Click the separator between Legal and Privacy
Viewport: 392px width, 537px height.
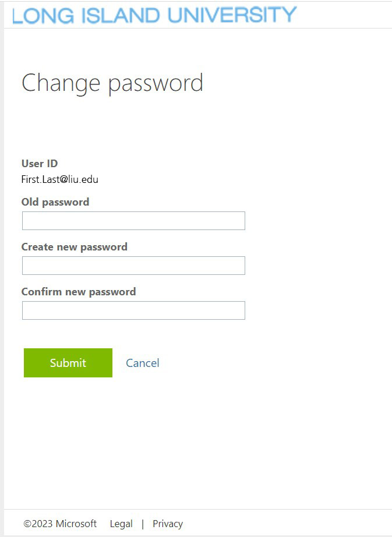pos(143,524)
